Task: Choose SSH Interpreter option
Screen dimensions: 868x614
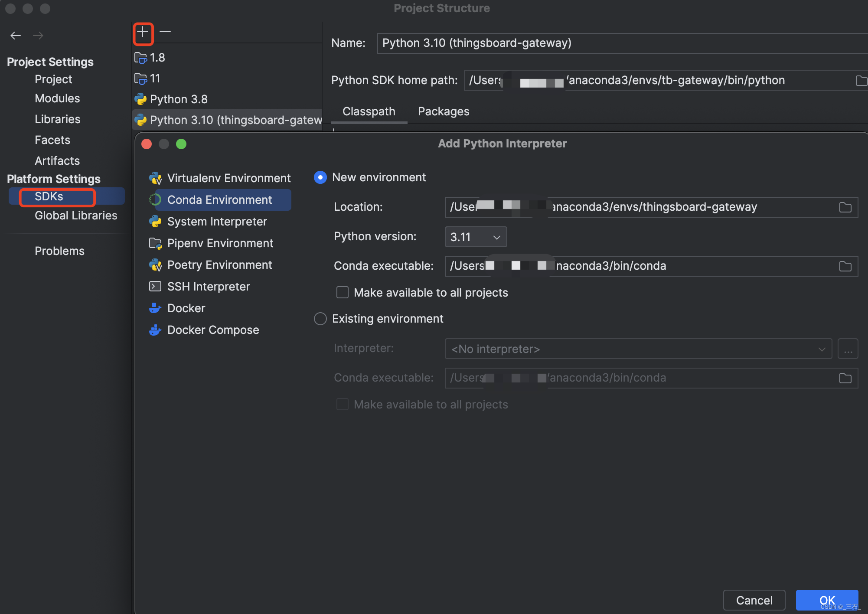Action: click(199, 287)
